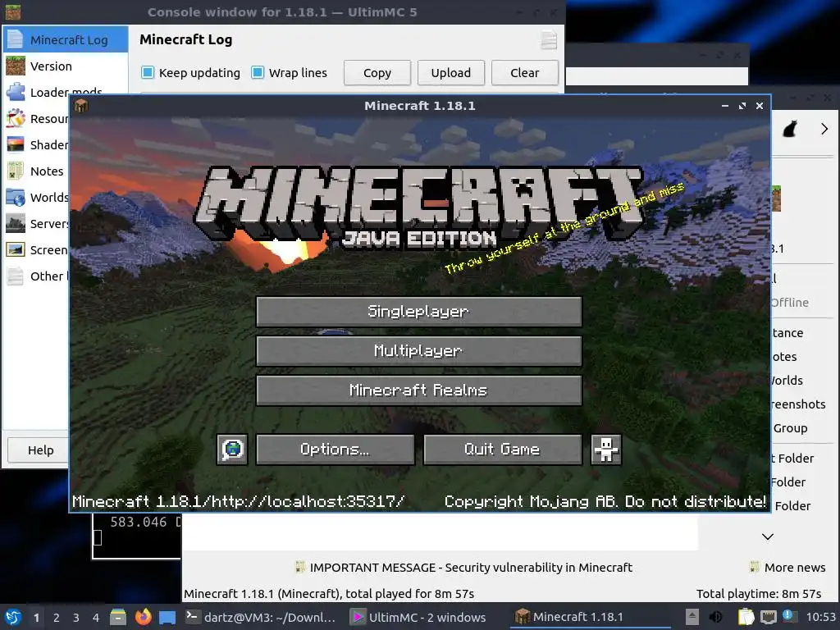This screenshot has width=840, height=630.
Task: Click the Worlds globe folder icon
Action: (16, 197)
